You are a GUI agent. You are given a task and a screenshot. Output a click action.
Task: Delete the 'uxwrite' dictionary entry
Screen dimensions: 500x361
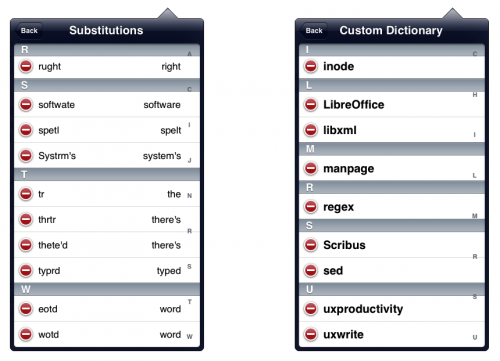[x=311, y=334]
